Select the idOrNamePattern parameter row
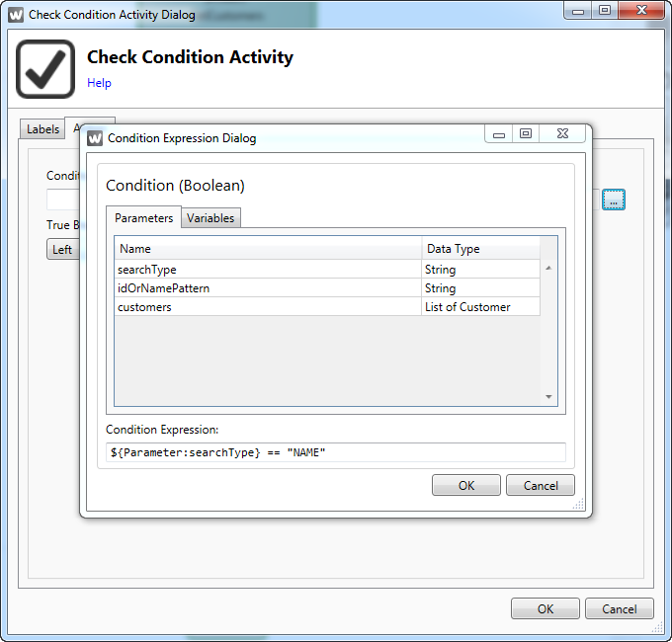This screenshot has height=642, width=672. click(x=267, y=288)
